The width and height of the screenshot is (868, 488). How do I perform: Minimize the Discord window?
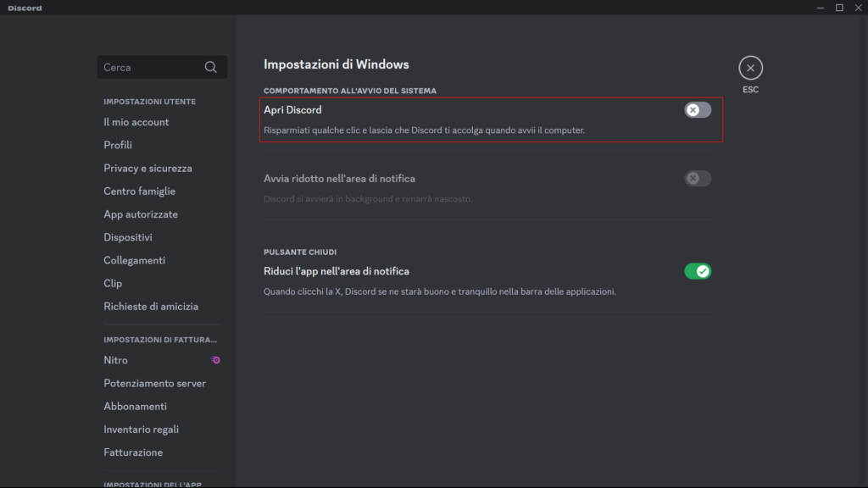coord(821,8)
